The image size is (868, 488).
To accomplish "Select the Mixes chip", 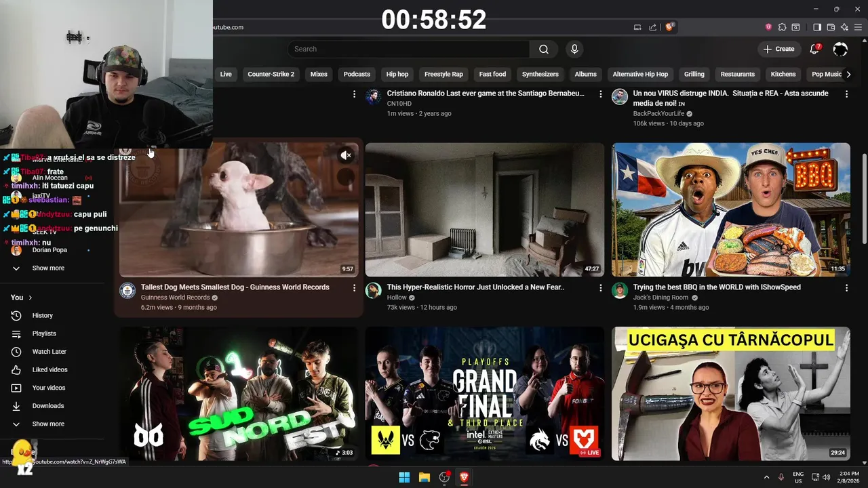I will click(x=319, y=74).
